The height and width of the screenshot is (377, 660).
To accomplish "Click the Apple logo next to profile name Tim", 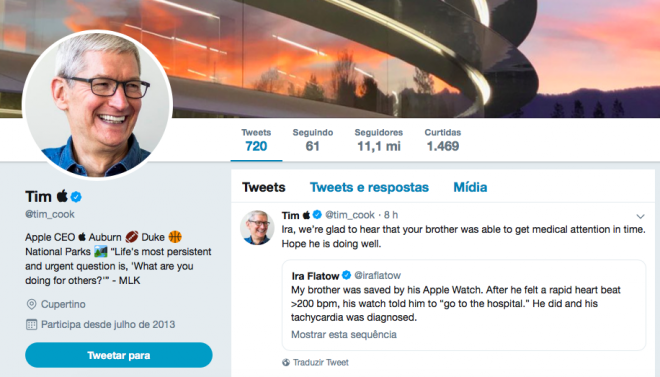I will pos(62,196).
